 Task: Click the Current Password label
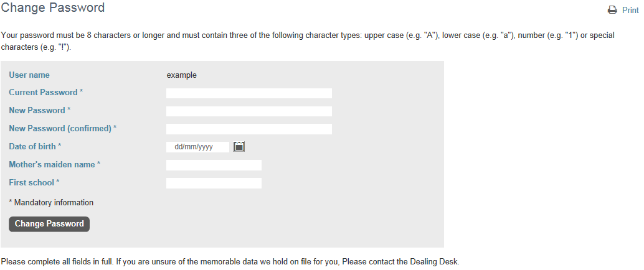coord(46,93)
